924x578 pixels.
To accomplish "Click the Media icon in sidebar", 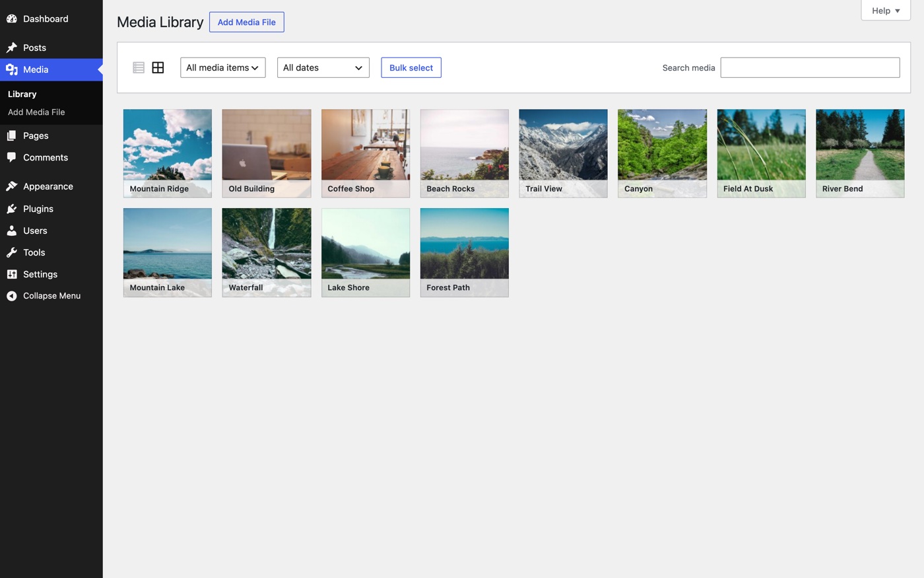I will click(12, 69).
